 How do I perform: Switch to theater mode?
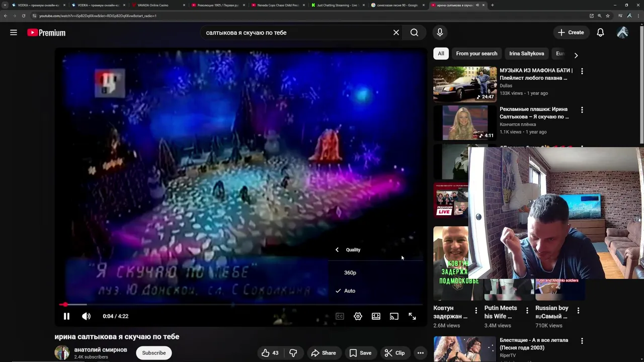pyautogui.click(x=376, y=316)
